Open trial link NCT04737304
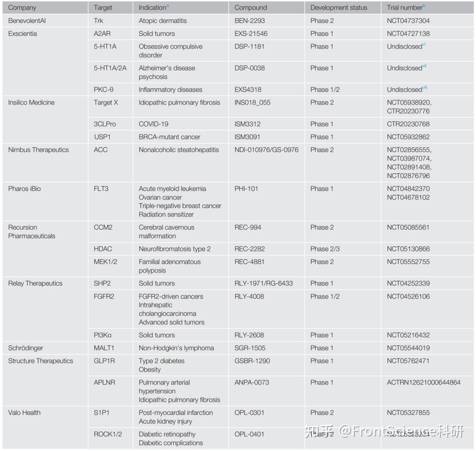 pyautogui.click(x=408, y=21)
